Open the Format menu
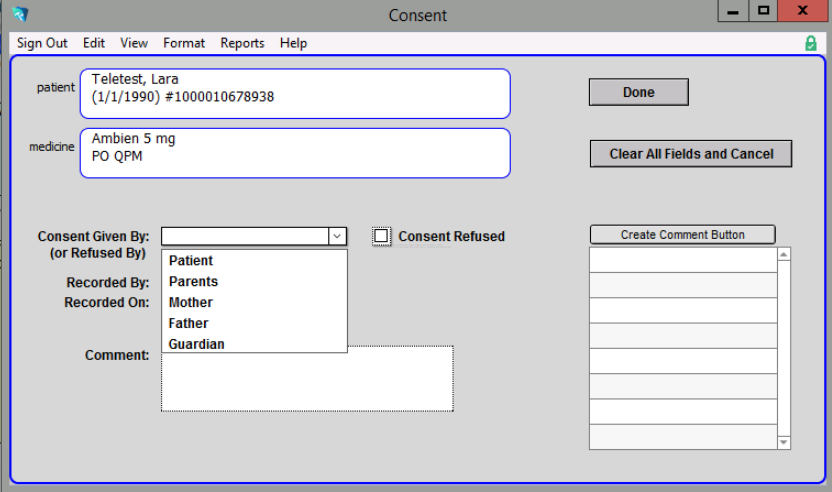This screenshot has width=832, height=492. coord(184,43)
